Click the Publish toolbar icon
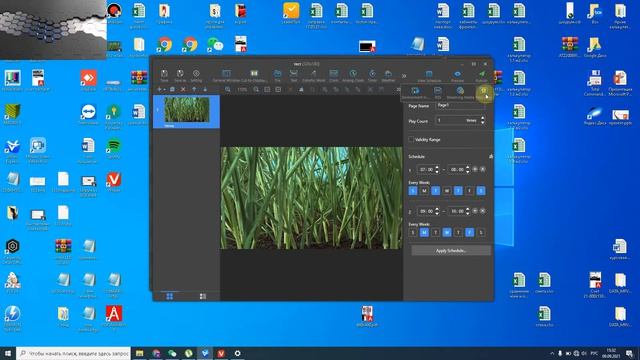The image size is (640, 360). (482, 76)
